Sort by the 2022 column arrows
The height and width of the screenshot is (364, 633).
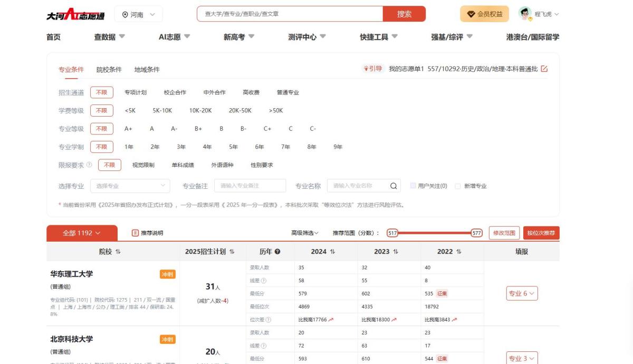459,252
